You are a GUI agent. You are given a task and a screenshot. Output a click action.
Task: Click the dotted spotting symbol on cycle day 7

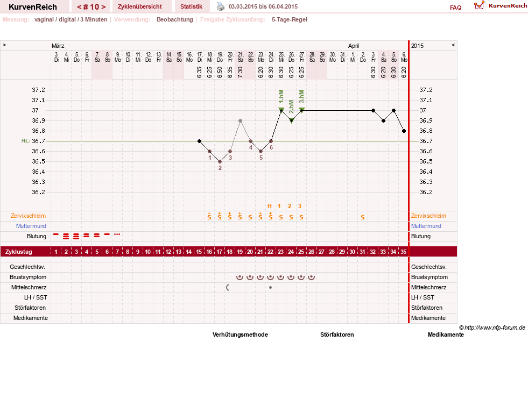coord(117,234)
